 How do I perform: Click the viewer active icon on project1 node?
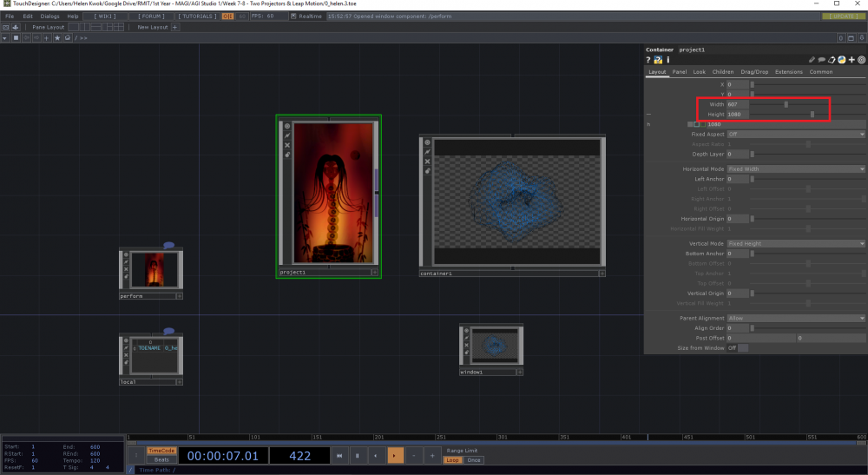point(287,126)
